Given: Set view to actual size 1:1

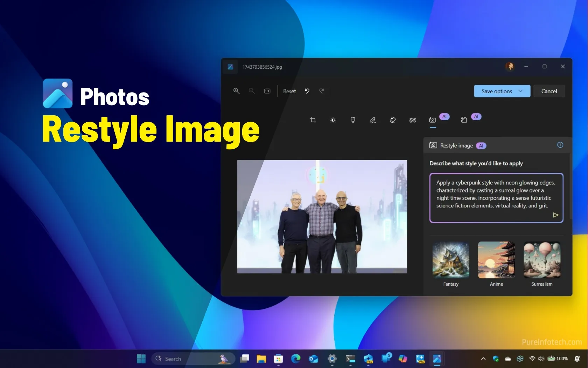Looking at the screenshot, I should [267, 91].
